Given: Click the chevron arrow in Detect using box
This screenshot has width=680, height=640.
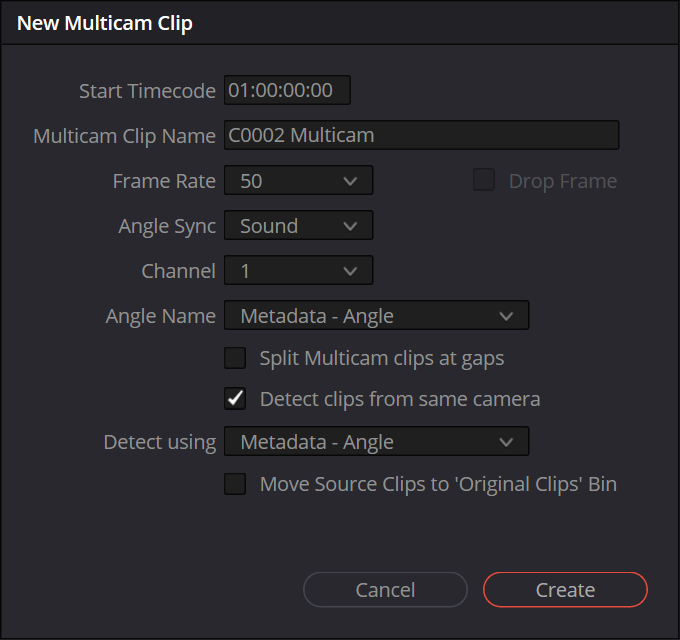Looking at the screenshot, I should (x=506, y=442).
